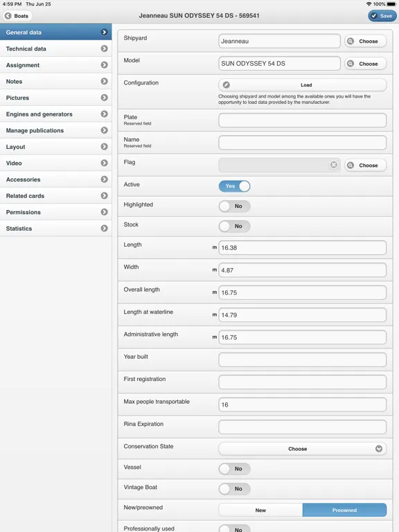
Task: Choose a shipyard
Action: (x=366, y=41)
